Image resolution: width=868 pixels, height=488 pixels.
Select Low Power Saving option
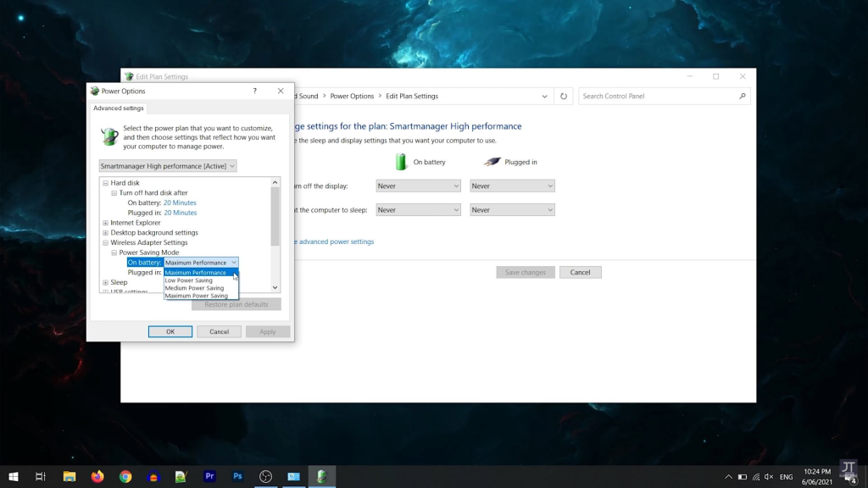click(x=189, y=280)
